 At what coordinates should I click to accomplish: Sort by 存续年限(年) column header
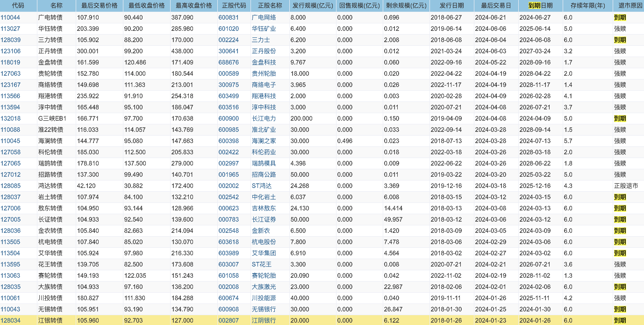pos(587,6)
